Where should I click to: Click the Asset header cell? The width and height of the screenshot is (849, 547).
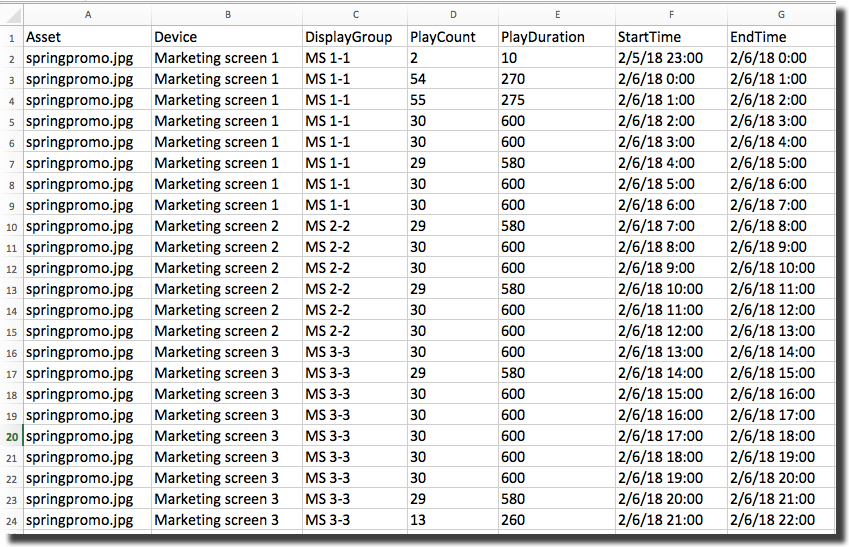[x=88, y=37]
